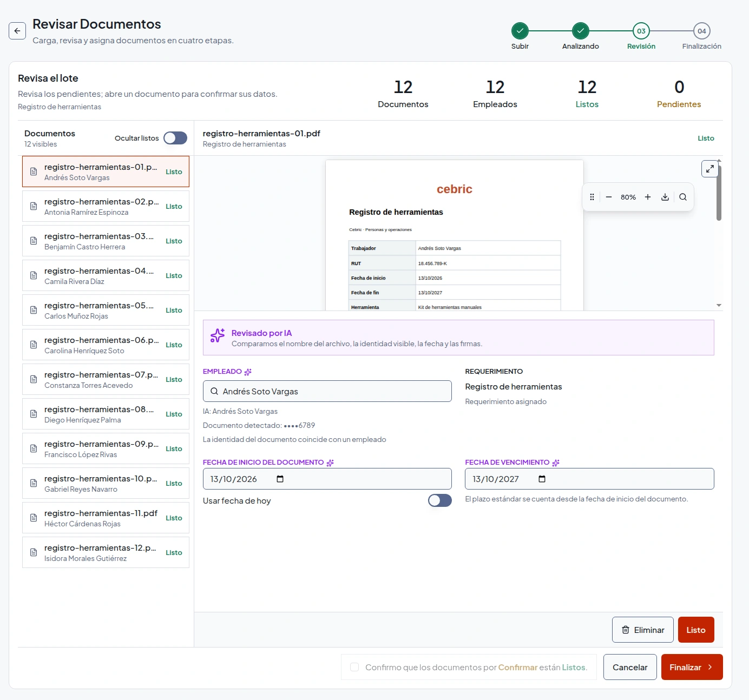This screenshot has width=749, height=700.
Task: Toggle the Ocultar listos switch
Action: click(x=175, y=138)
